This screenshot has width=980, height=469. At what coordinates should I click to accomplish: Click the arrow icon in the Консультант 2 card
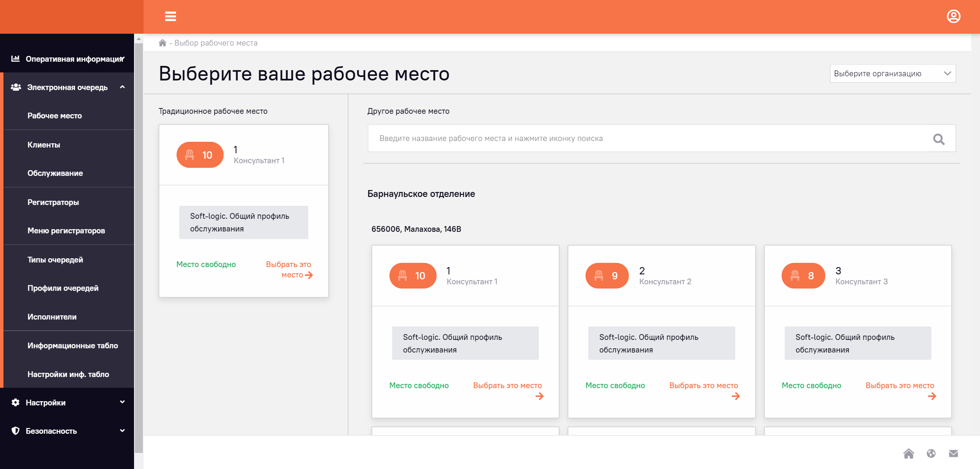736,396
